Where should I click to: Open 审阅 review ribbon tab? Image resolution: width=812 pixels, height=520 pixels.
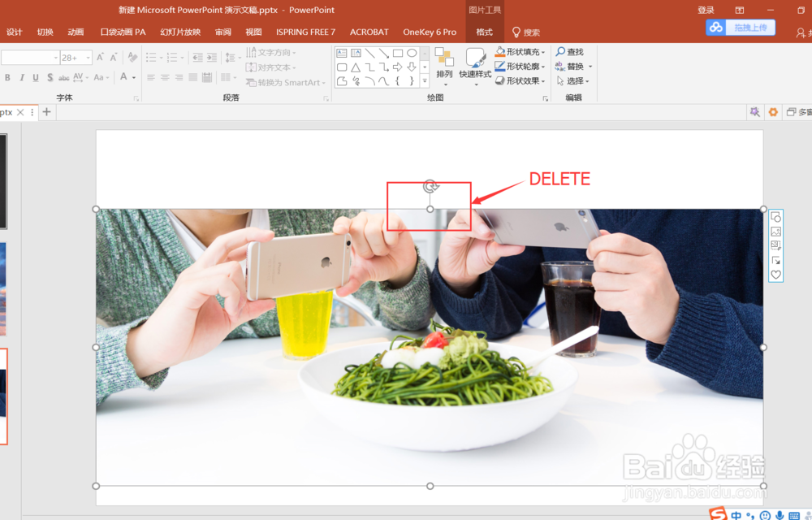[x=223, y=32]
